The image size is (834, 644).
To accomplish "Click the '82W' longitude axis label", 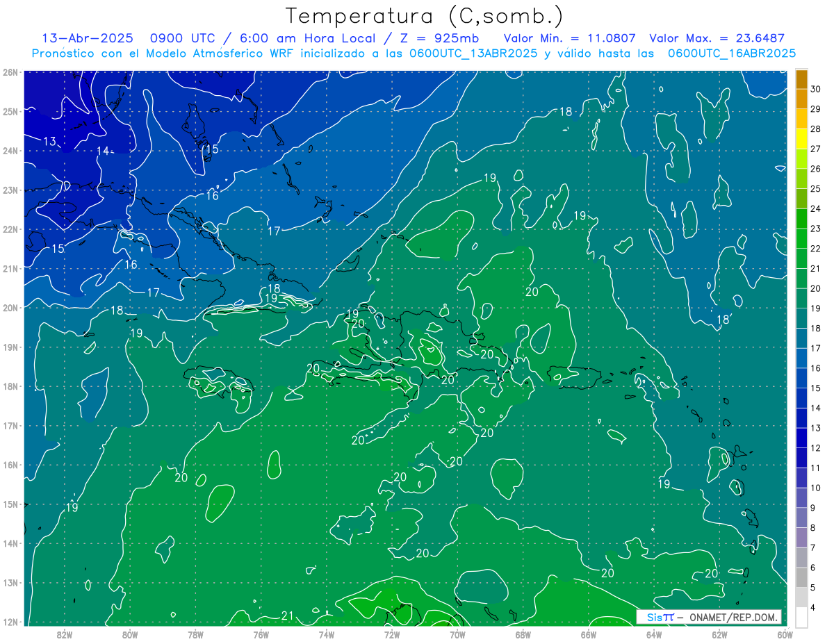I will pyautogui.click(x=65, y=634).
